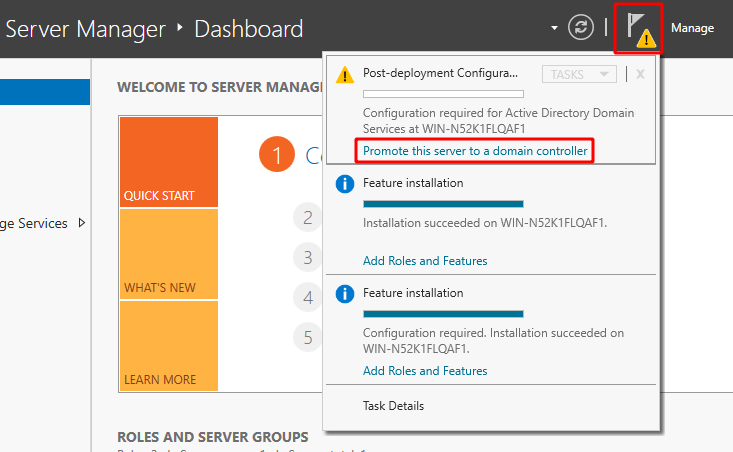Click first Feature installation progress bar
This screenshot has height=452, width=733.
[443, 204]
